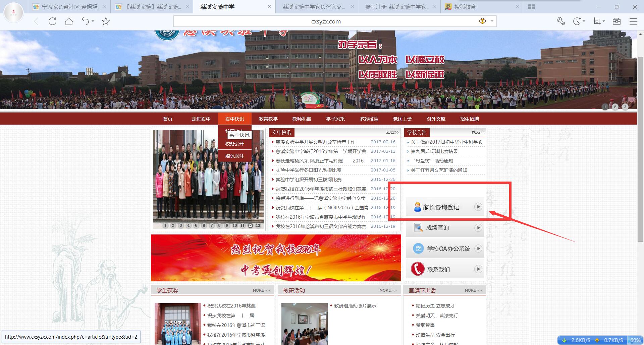
Task: Select slideshow photo number 13
Action: click(x=258, y=225)
